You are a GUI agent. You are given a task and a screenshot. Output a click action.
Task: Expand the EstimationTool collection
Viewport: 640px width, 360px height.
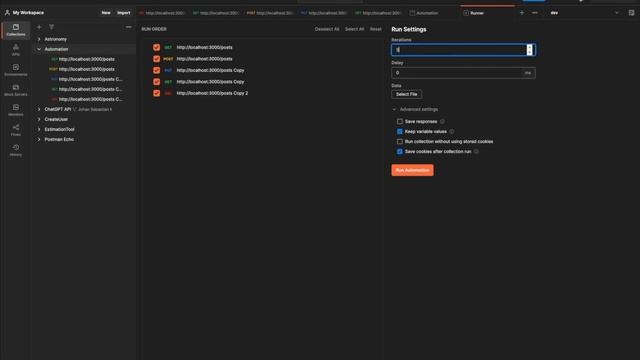point(39,129)
